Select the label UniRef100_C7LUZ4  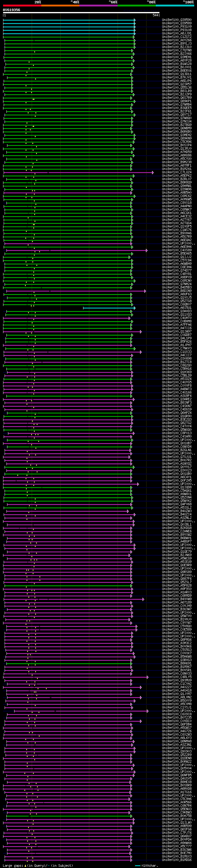pos(177,172)
